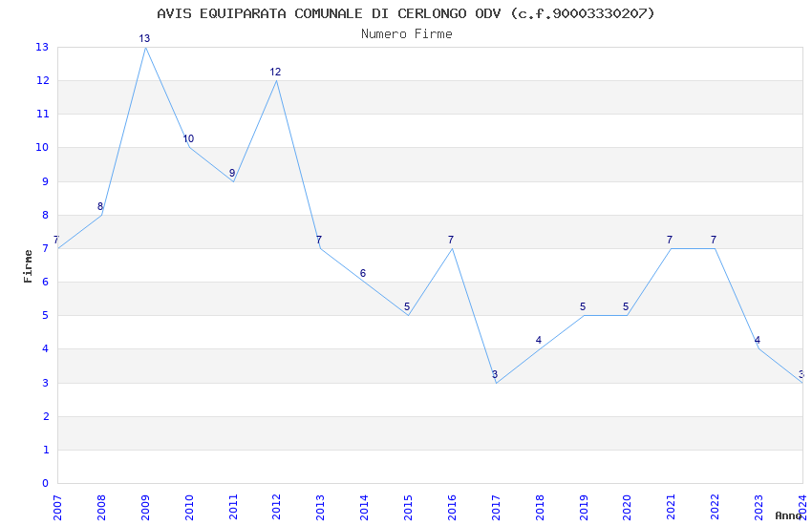Select the x-axis year label 2020

point(627,508)
